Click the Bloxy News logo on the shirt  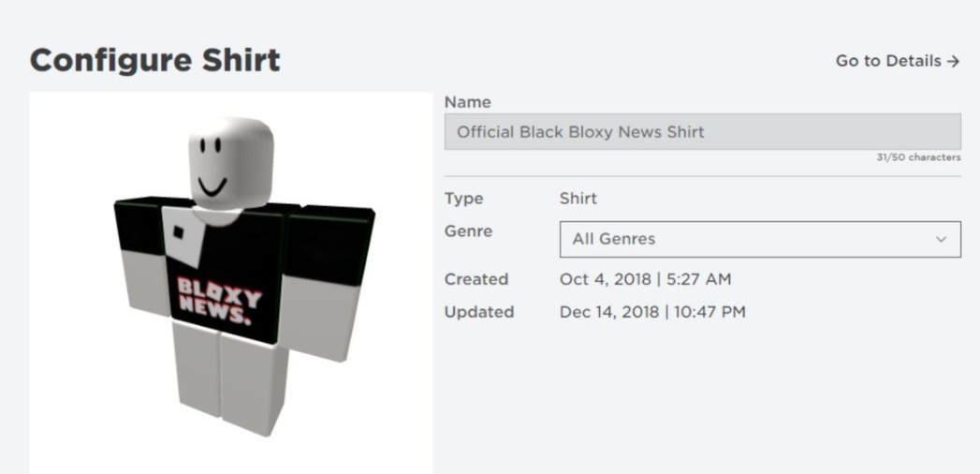(x=220, y=297)
